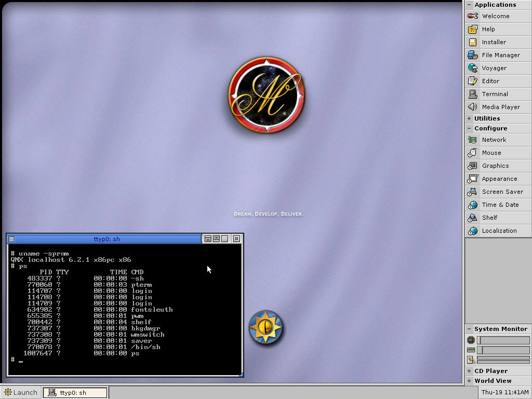This screenshot has width=532, height=399.
Task: Click the bkgdmgr process row
Action: click(94, 328)
